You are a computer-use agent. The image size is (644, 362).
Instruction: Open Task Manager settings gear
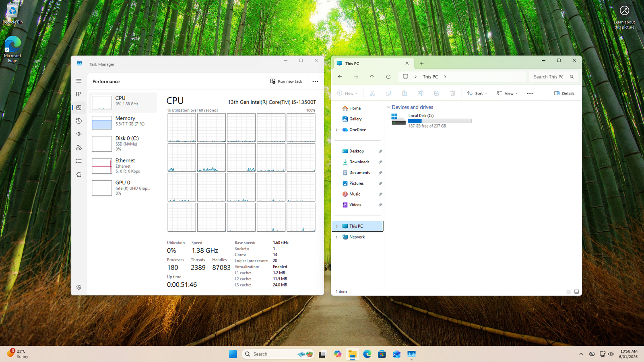(x=79, y=287)
